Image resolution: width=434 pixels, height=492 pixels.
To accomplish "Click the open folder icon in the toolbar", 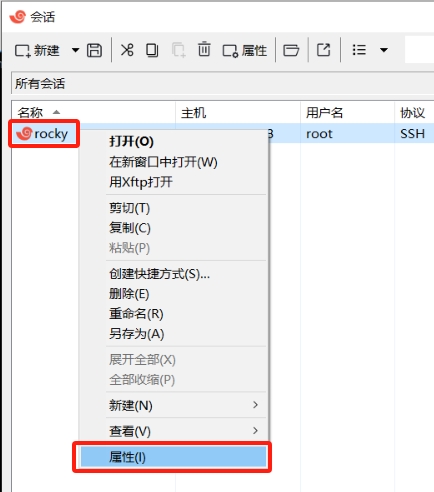I will 291,50.
